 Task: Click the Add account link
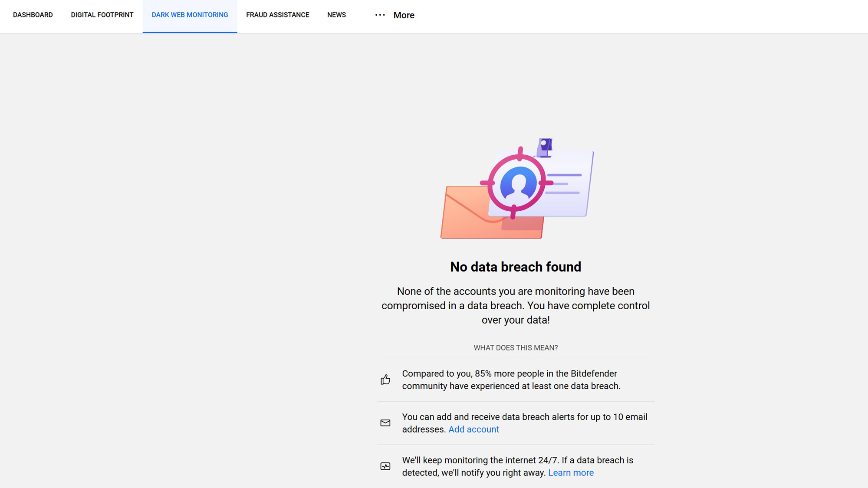tap(473, 429)
